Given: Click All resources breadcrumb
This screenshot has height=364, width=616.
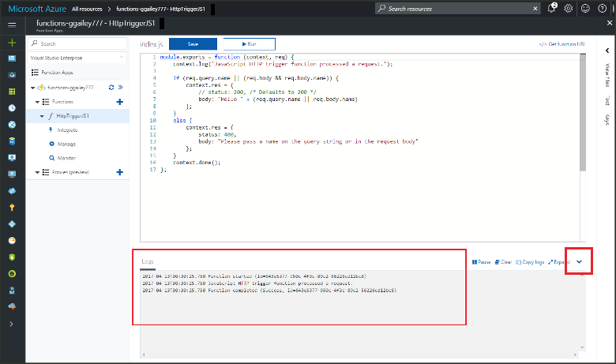Looking at the screenshot, I should click(87, 9).
